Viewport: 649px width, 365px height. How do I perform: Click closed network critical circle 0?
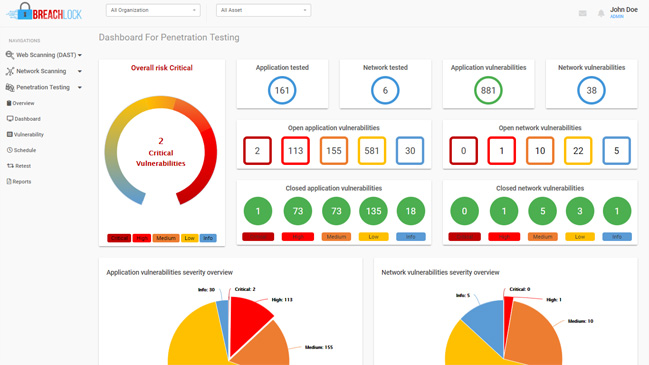click(464, 211)
